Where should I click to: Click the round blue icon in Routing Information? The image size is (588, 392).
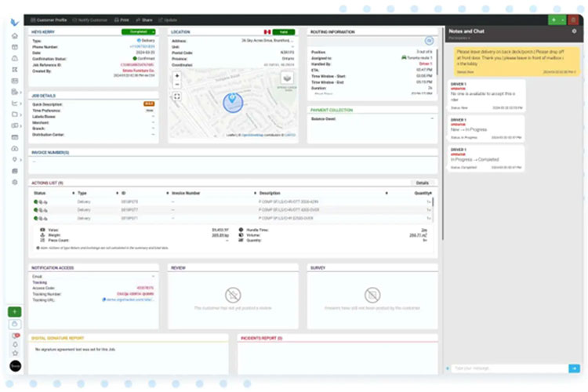coord(429,41)
